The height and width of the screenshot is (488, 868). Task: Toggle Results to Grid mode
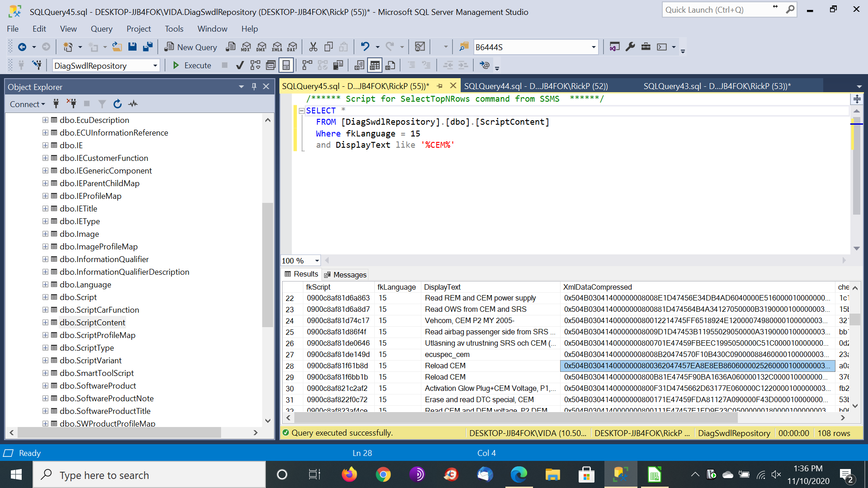(374, 66)
